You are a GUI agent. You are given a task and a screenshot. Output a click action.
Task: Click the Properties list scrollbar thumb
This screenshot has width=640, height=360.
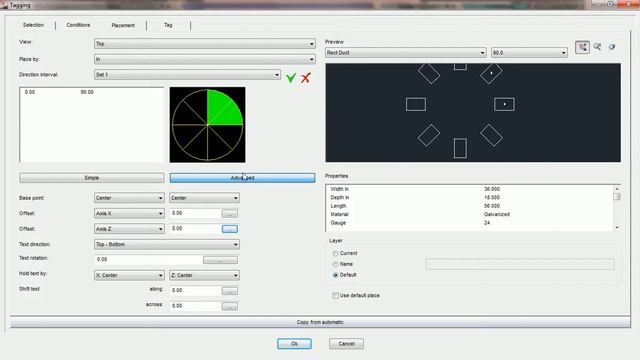tap(617, 197)
